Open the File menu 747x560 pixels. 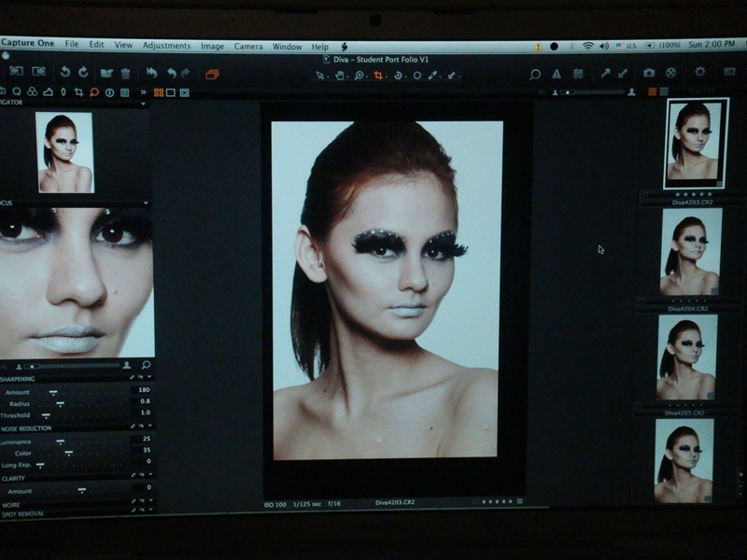click(x=72, y=44)
